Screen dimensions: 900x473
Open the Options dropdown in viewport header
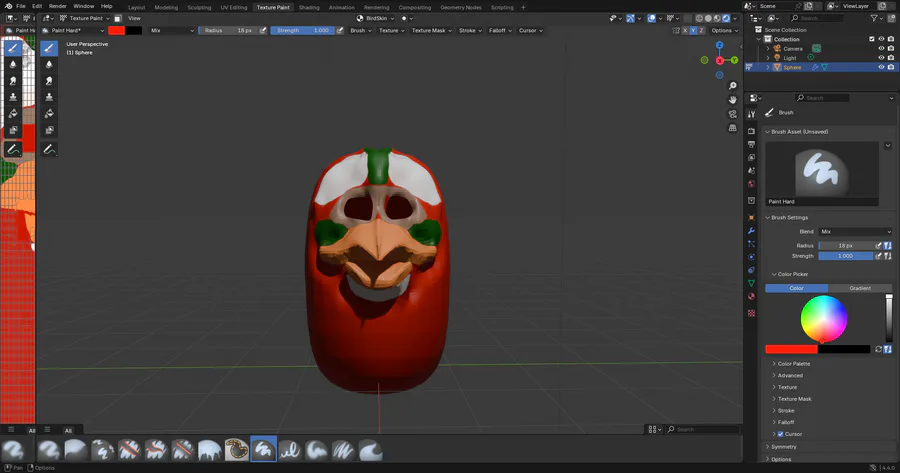point(723,30)
